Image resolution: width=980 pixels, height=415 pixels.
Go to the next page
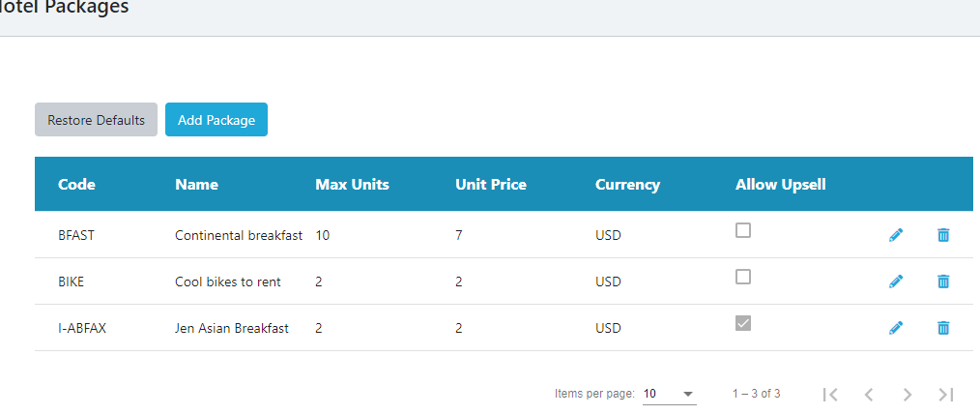point(908,394)
